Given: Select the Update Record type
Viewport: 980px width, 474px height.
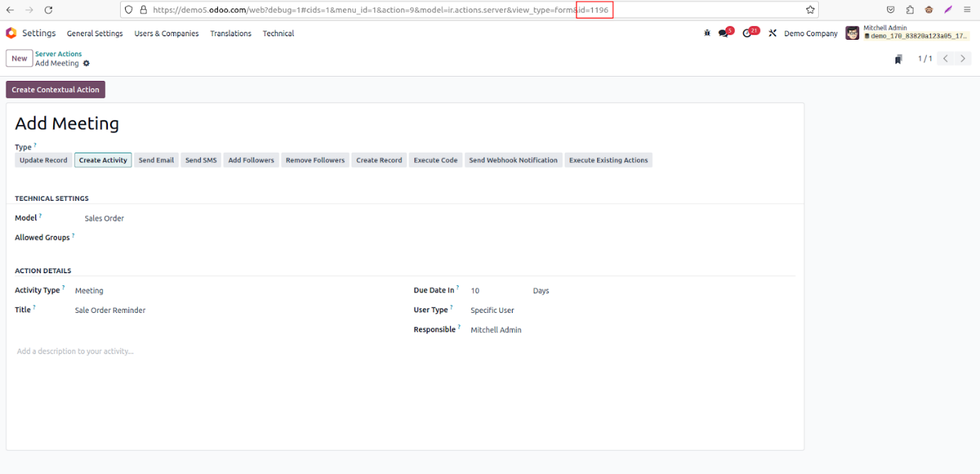Looking at the screenshot, I should tap(43, 160).
